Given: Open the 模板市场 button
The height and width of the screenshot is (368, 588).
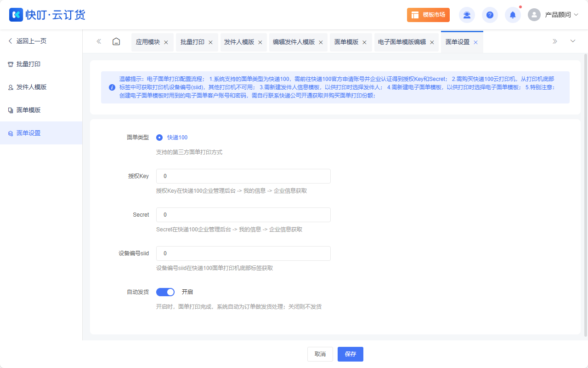Looking at the screenshot, I should [x=428, y=15].
